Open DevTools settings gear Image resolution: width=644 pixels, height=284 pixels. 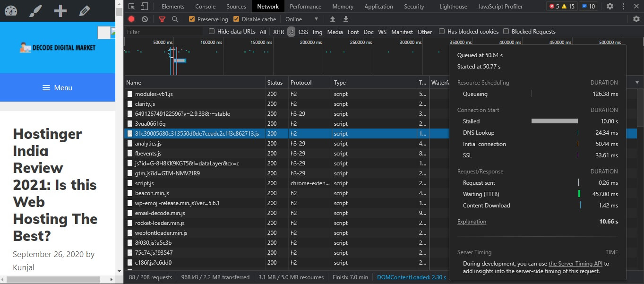(x=610, y=6)
